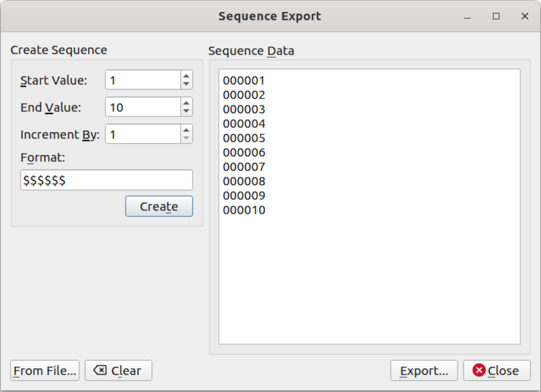Clear the sequence data
The image size is (541, 392).
click(x=119, y=370)
